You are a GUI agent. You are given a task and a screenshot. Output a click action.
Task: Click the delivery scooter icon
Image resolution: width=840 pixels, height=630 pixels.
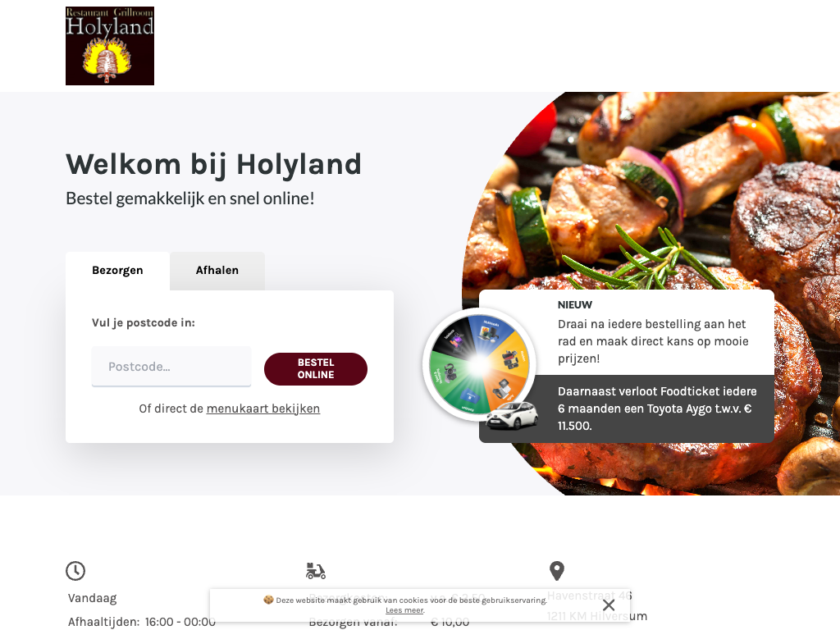316,571
